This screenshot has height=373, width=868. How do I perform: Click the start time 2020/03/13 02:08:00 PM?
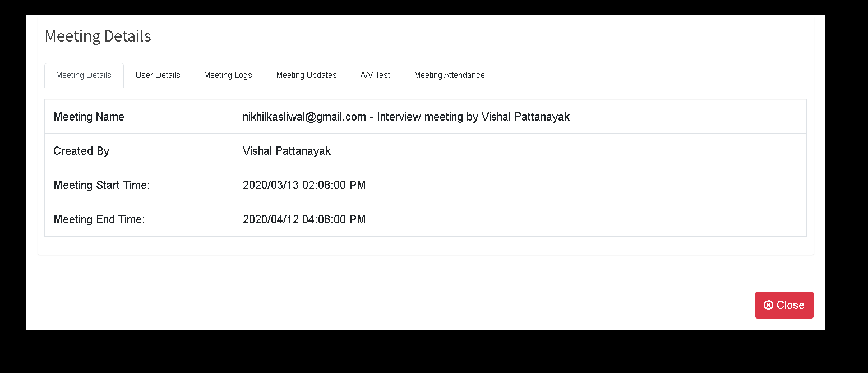coord(304,185)
